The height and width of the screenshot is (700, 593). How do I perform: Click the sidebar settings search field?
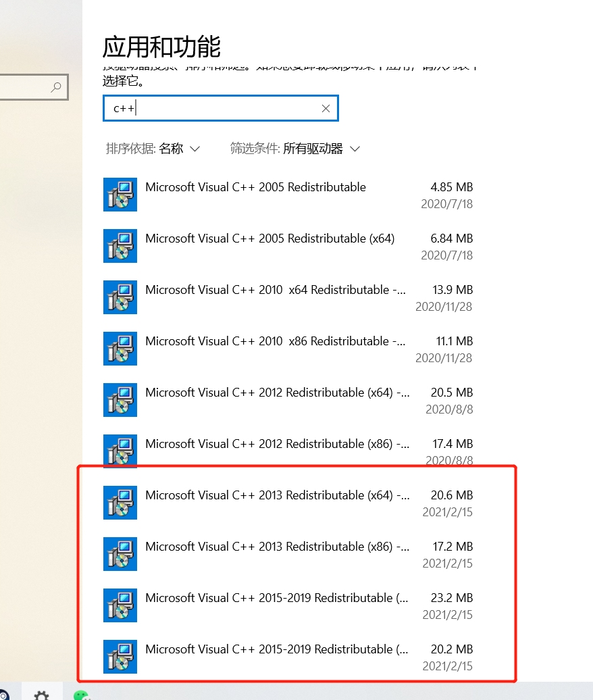[x=34, y=87]
